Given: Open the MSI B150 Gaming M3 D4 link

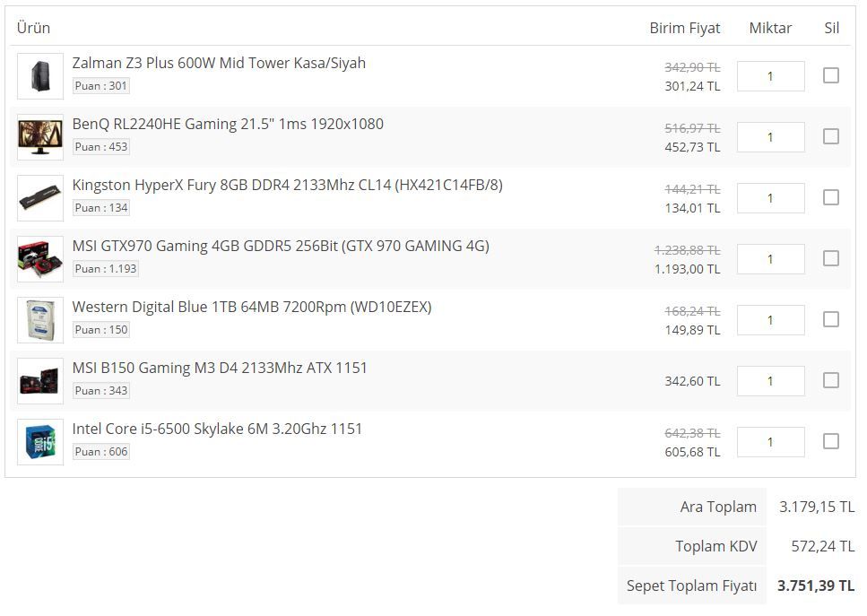Looking at the screenshot, I should 220,368.
